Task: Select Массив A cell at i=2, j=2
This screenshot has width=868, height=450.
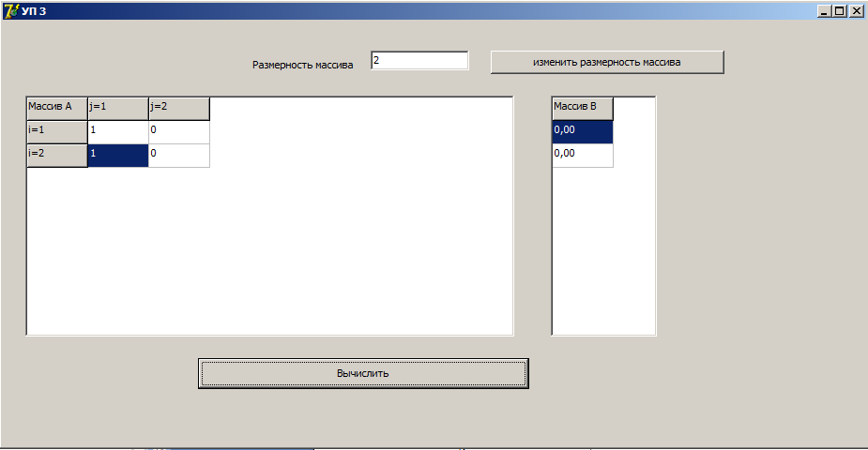Action: (x=179, y=156)
